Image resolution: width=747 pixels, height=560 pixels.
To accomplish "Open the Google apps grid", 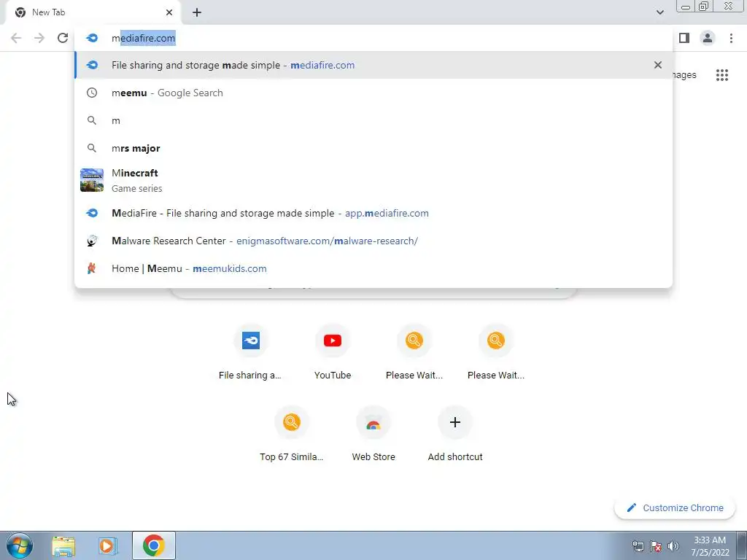I will point(721,75).
